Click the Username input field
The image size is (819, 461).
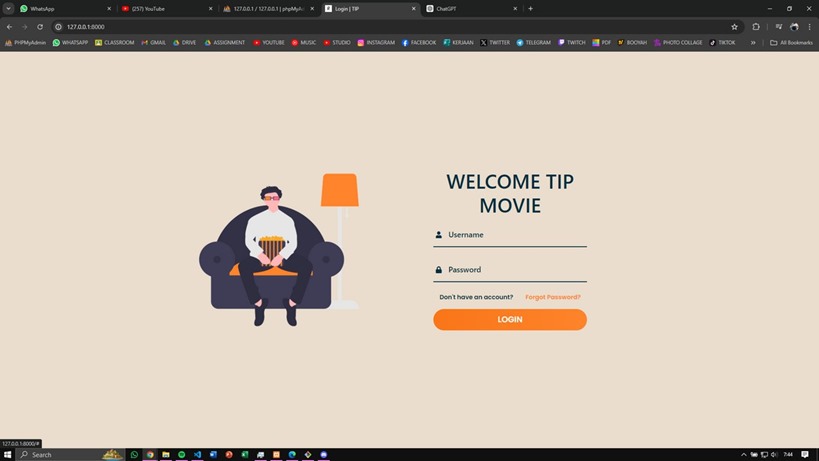point(515,235)
